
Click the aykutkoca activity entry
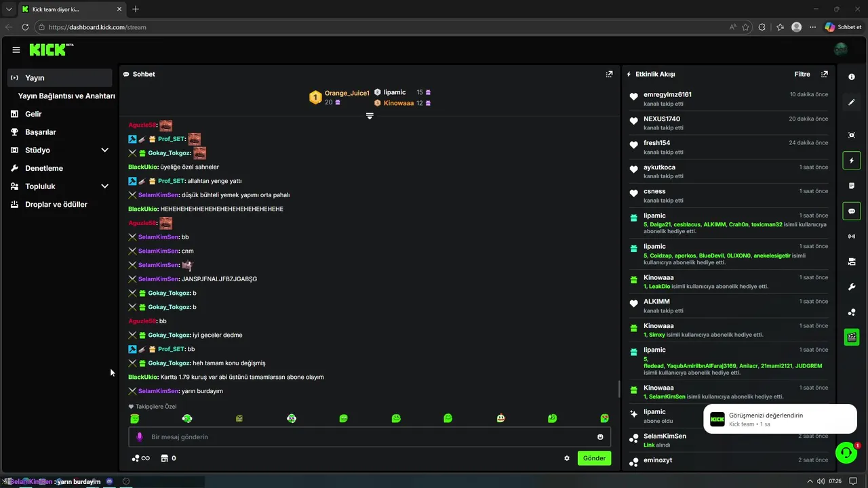click(x=729, y=171)
